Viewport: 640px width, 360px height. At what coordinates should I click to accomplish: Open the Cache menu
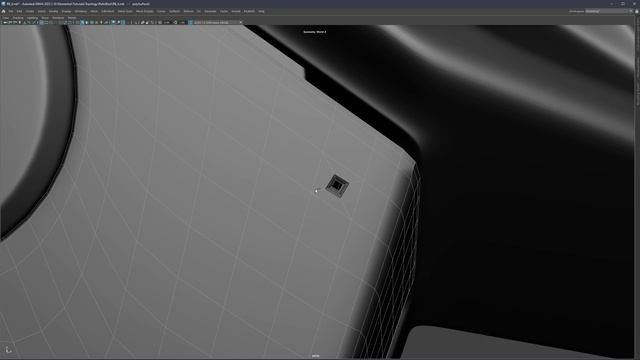[224, 11]
